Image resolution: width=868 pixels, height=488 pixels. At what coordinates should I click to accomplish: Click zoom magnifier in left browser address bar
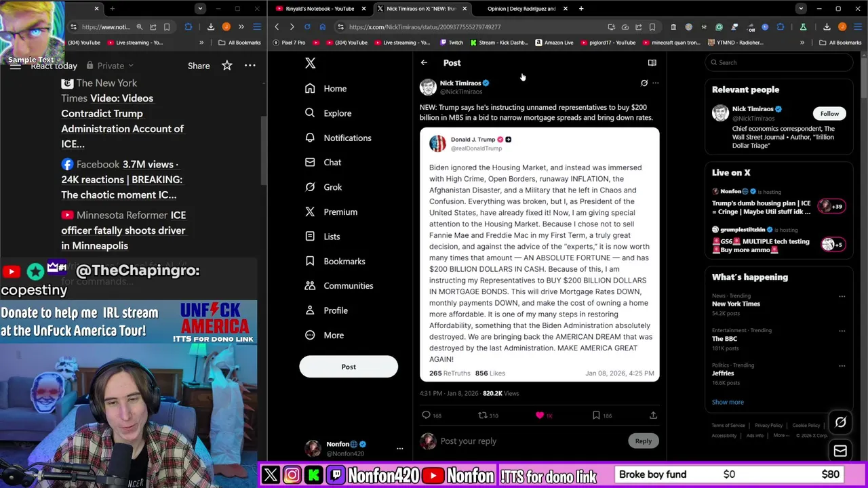pos(139,26)
